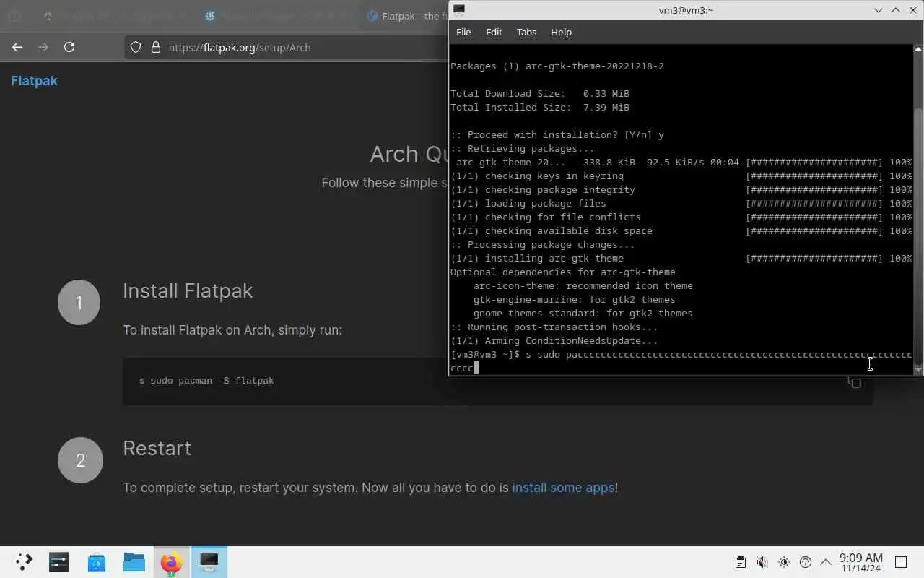Open the accessibility tray icon
The image size is (924, 578).
click(806, 562)
